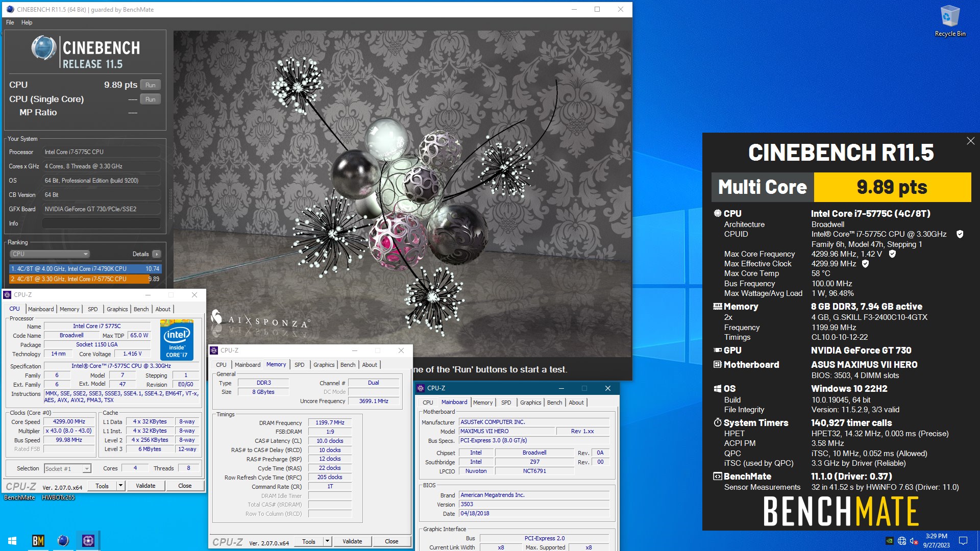Viewport: 980px width, 551px height.
Task: Open the File menu in Cinebench
Action: pos(10,22)
